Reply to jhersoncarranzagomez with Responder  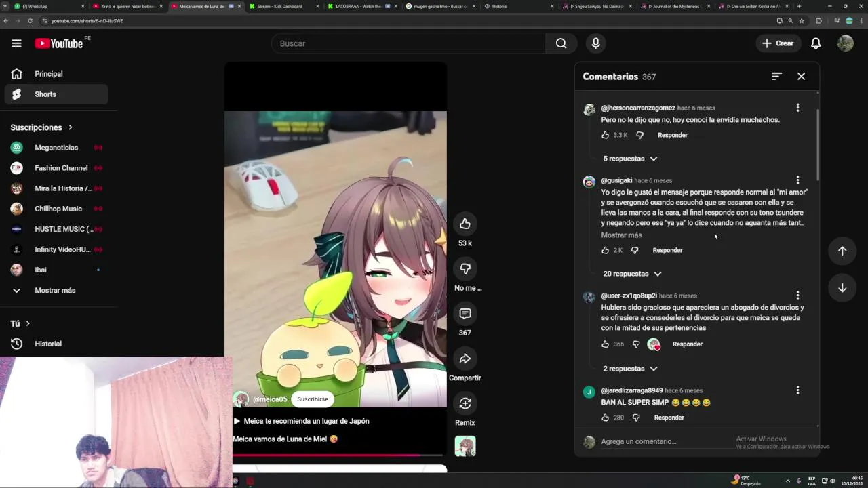tap(673, 136)
